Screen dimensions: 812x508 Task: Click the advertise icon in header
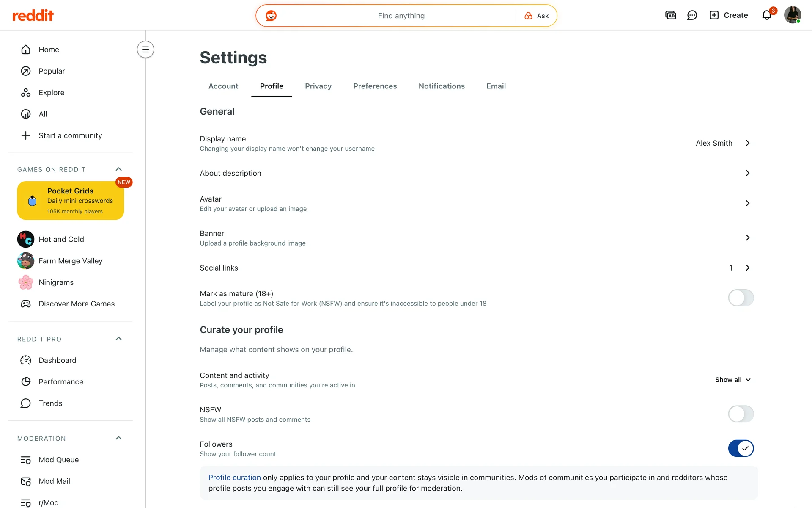point(671,15)
